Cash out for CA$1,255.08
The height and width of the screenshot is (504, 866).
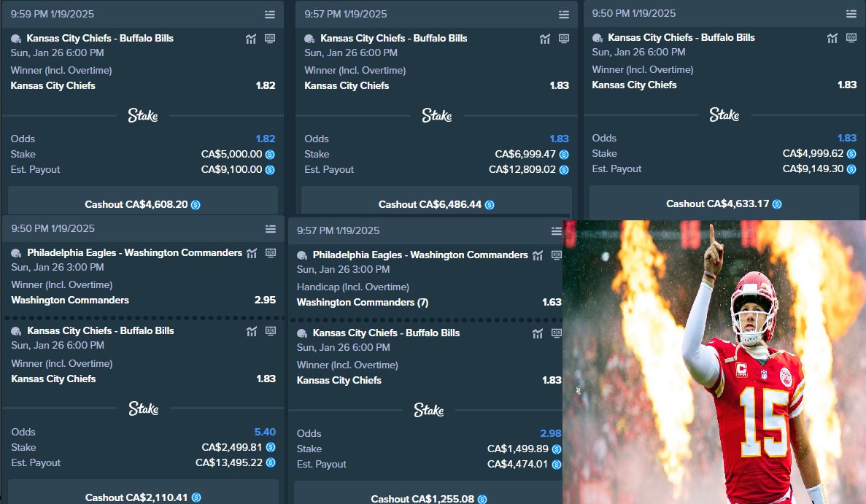click(428, 494)
